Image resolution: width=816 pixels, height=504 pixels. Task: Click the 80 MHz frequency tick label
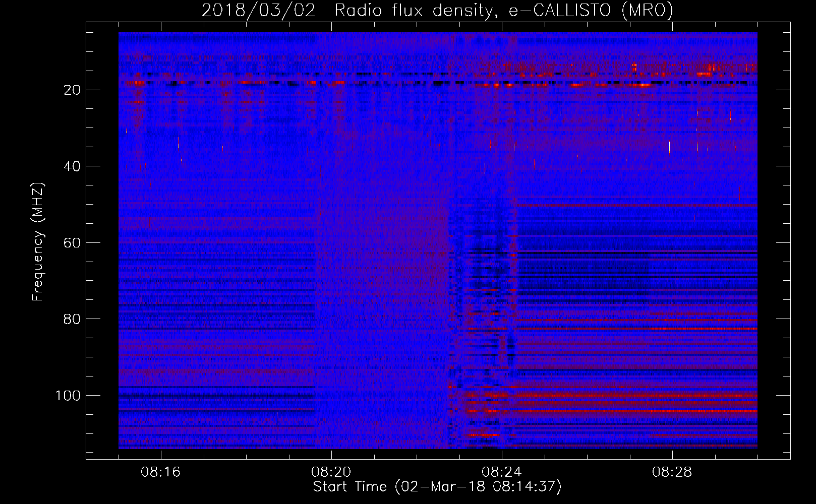coord(73,320)
